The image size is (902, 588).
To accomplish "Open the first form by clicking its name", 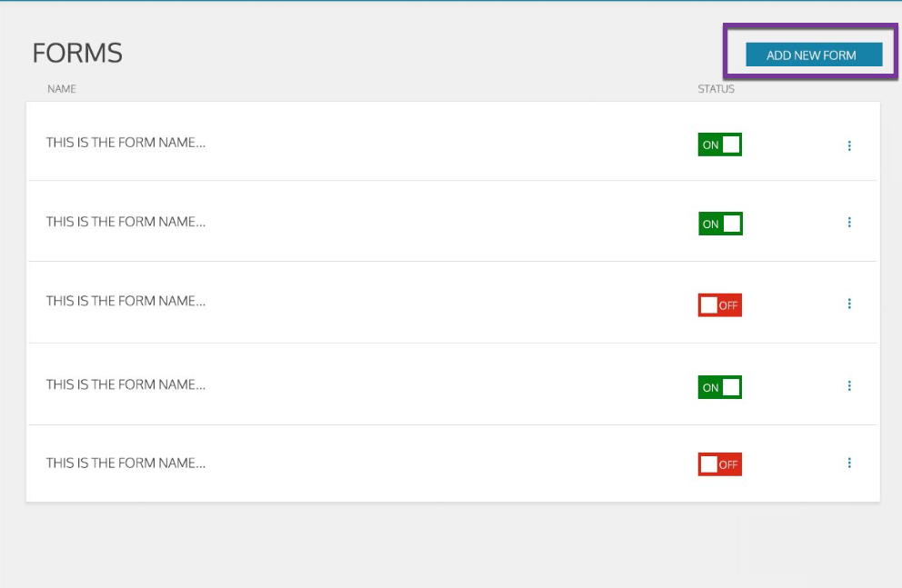I will click(125, 143).
